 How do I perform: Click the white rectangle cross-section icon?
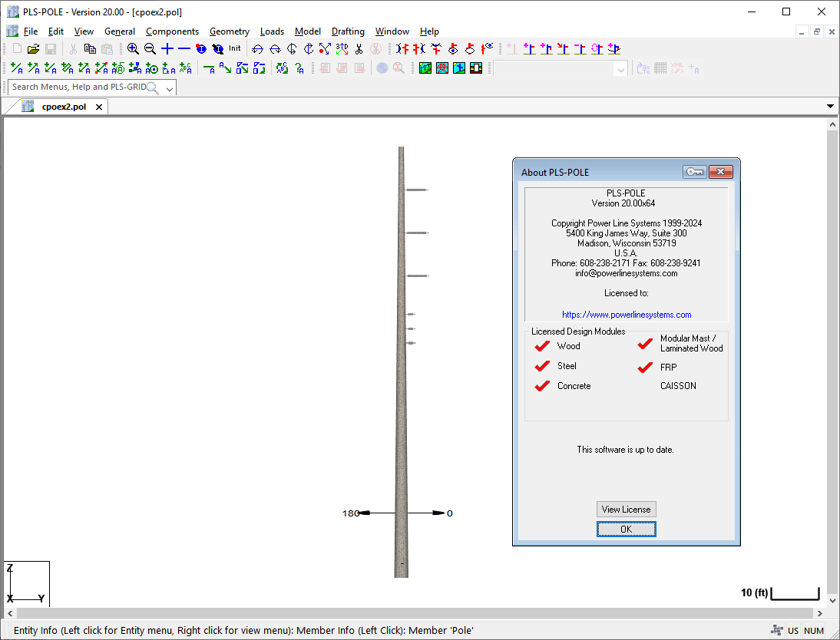click(476, 68)
